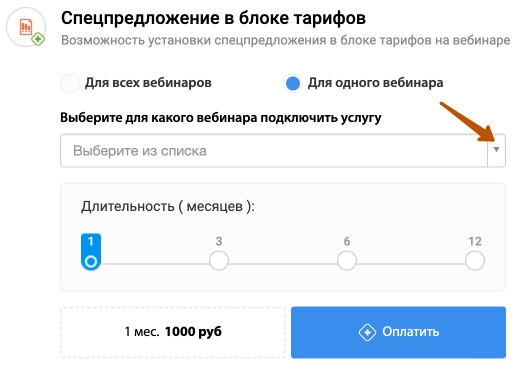
Task: Click the slider label number 12
Action: [x=475, y=241]
